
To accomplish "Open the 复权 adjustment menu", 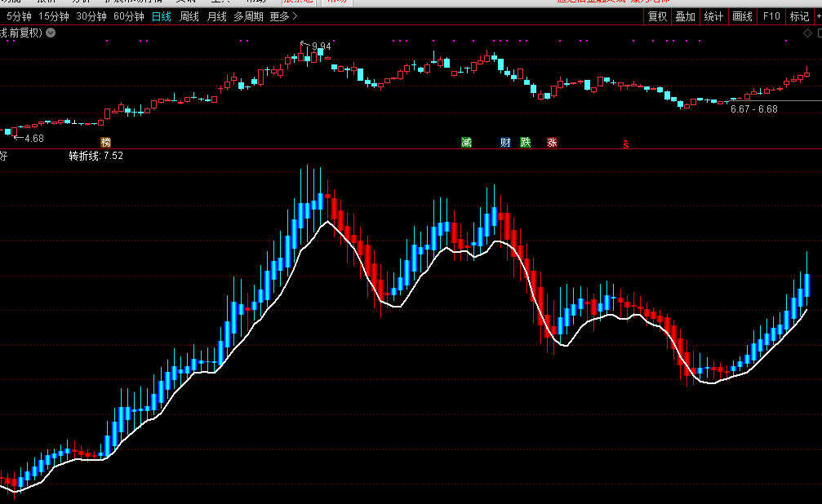I will tap(657, 16).
